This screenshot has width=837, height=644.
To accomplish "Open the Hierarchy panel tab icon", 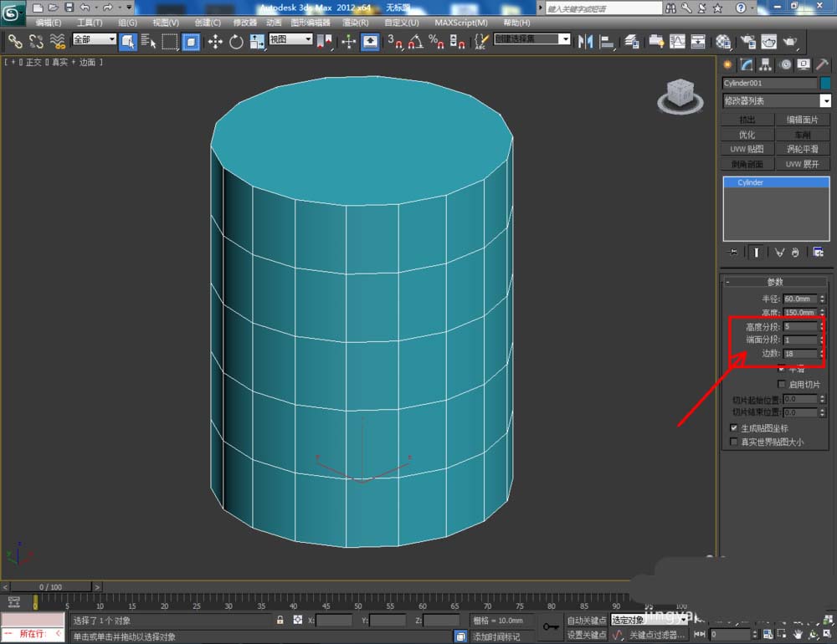I will pos(766,65).
